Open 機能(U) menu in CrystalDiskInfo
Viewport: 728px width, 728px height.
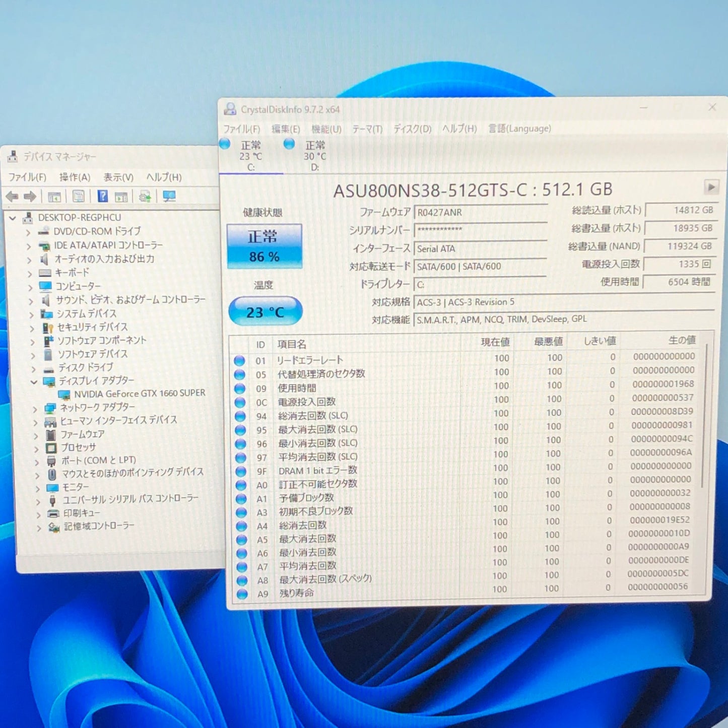(326, 129)
